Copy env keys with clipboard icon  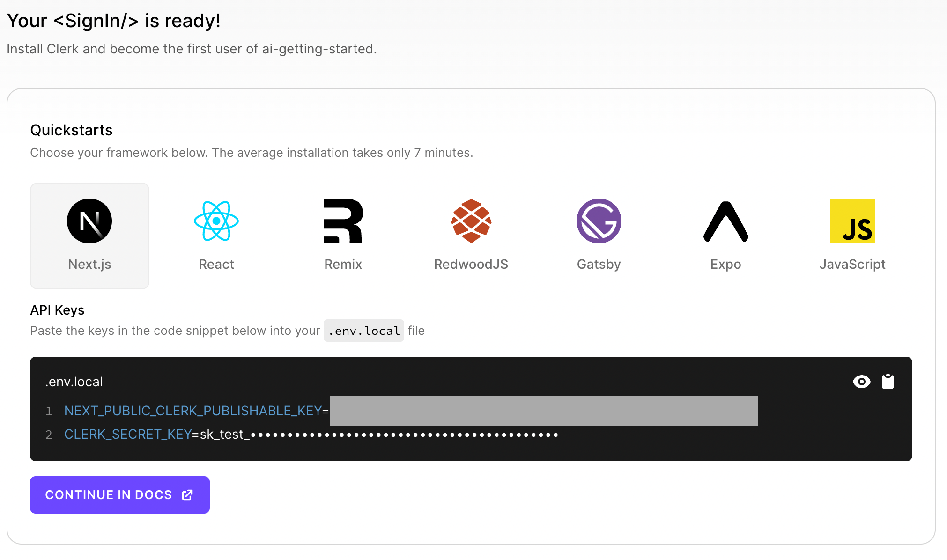(888, 382)
